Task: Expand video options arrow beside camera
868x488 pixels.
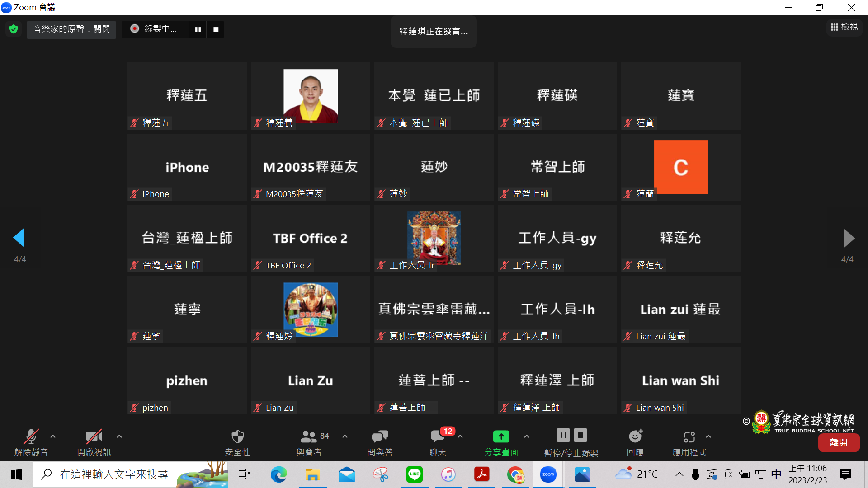Action: tap(119, 436)
